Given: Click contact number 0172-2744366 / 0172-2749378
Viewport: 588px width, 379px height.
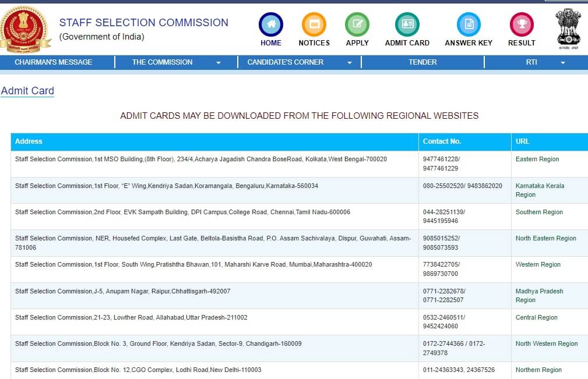Looking at the screenshot, I should (x=454, y=348).
